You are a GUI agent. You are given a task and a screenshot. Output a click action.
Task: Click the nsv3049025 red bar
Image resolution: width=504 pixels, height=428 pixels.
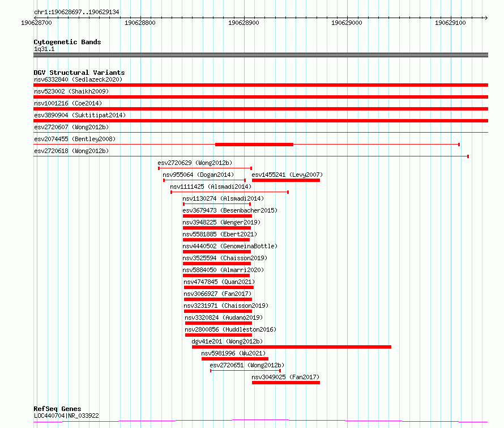pos(286,383)
